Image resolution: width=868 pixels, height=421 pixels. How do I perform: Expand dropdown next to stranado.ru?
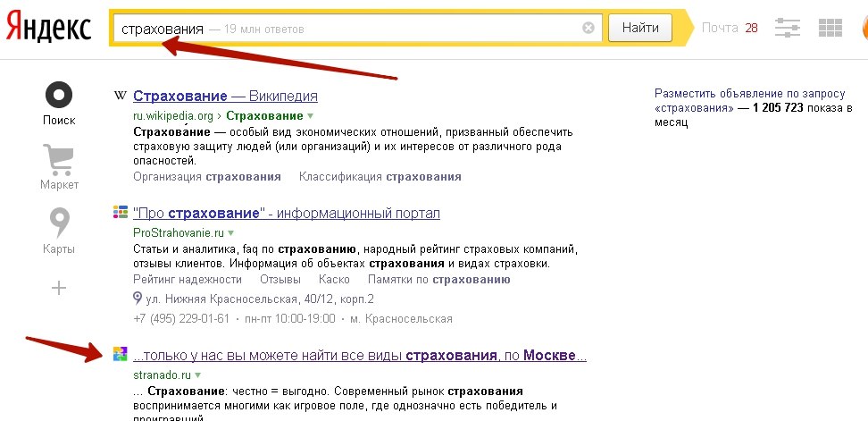pyautogui.click(x=197, y=375)
